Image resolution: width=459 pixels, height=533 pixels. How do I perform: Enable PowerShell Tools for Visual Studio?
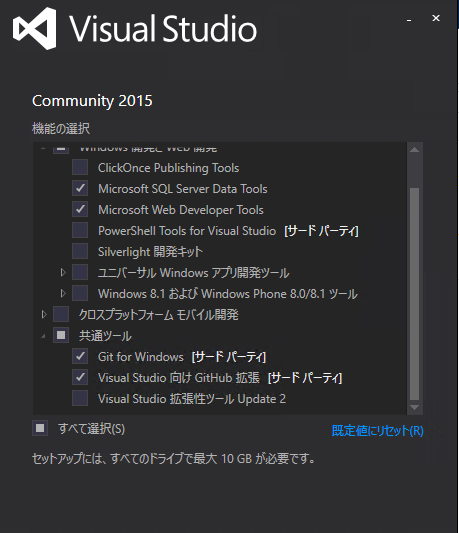[80, 230]
